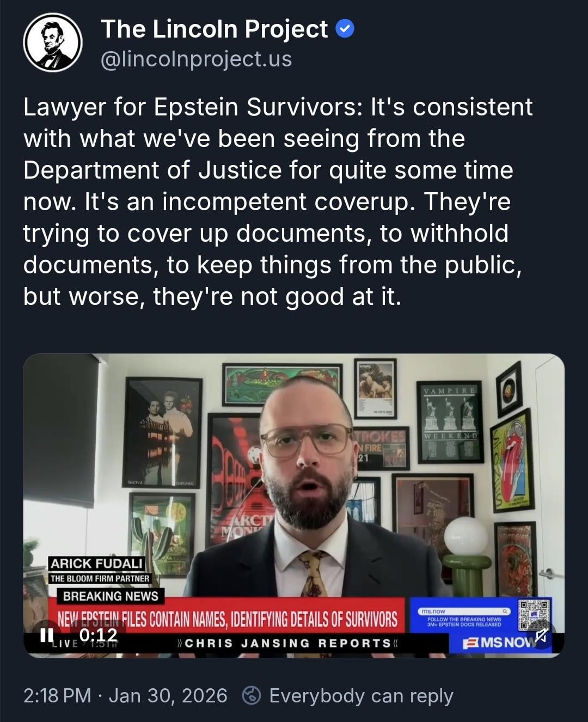Viewport: 588px width, 722px height.
Task: Click the BREAKING NEWS label
Action: pyautogui.click(x=111, y=596)
